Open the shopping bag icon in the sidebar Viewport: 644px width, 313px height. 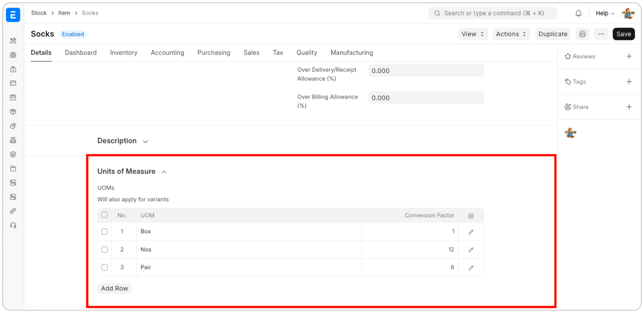coord(13,97)
